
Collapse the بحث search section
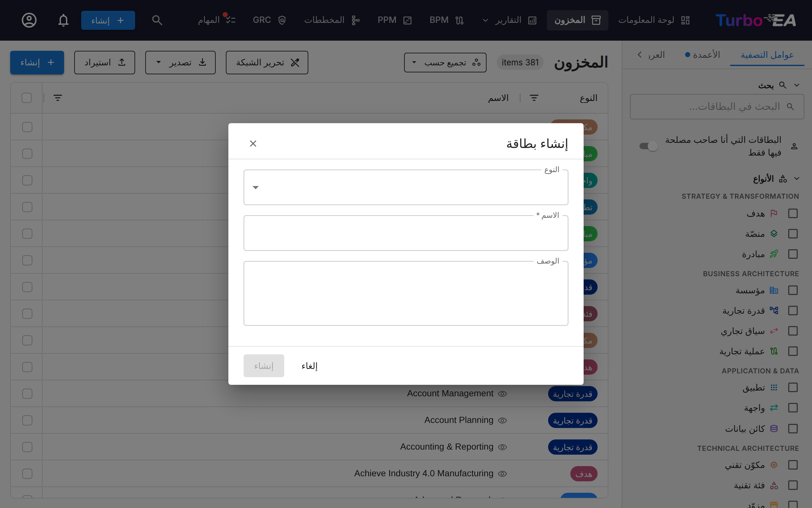796,85
